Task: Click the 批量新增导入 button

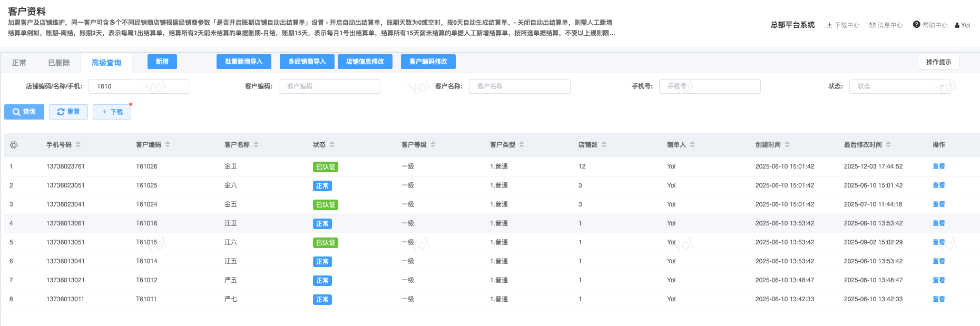Action: click(243, 62)
